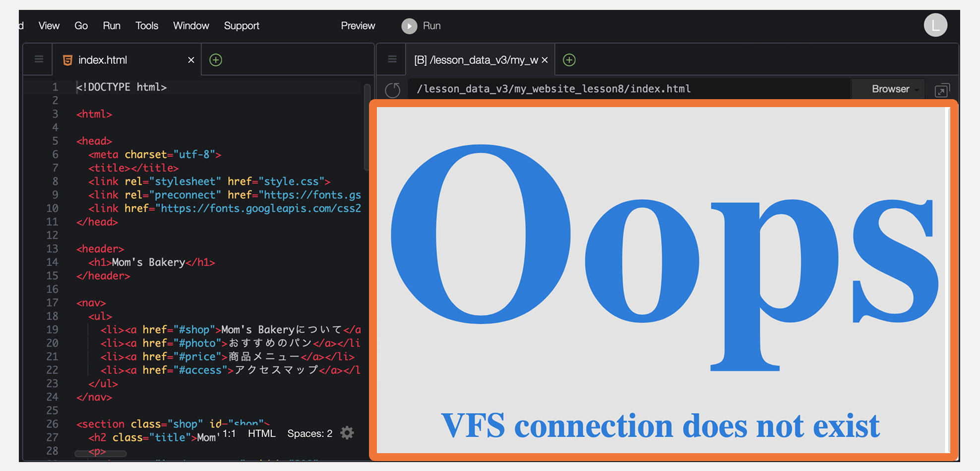The height and width of the screenshot is (471, 980).
Task: Open the user avatar L
Action: pyautogui.click(x=935, y=25)
